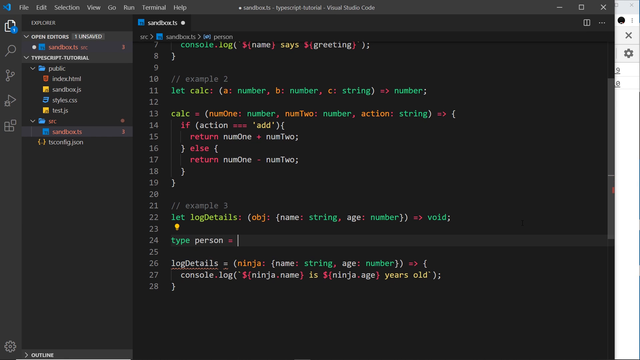
Task: Open the Edit menu
Action: click(41, 7)
